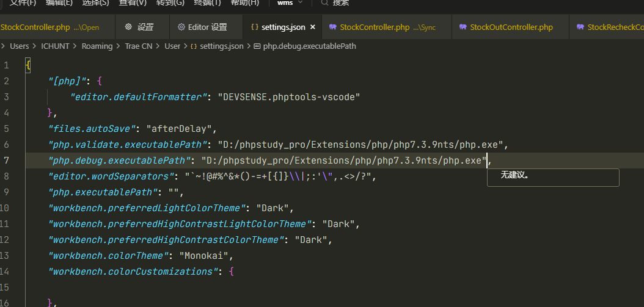Select Roaming in the breadcrumb path
The image size is (644, 307).
[97, 46]
